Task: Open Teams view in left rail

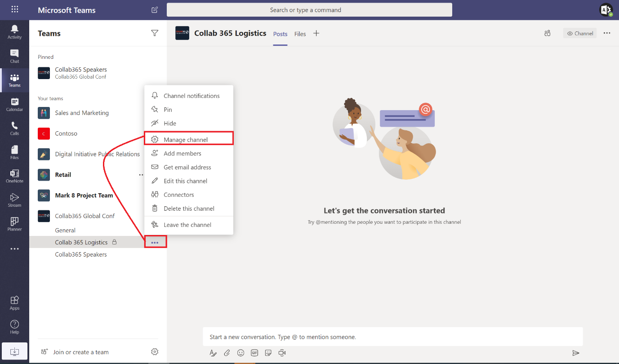Action: (14, 80)
